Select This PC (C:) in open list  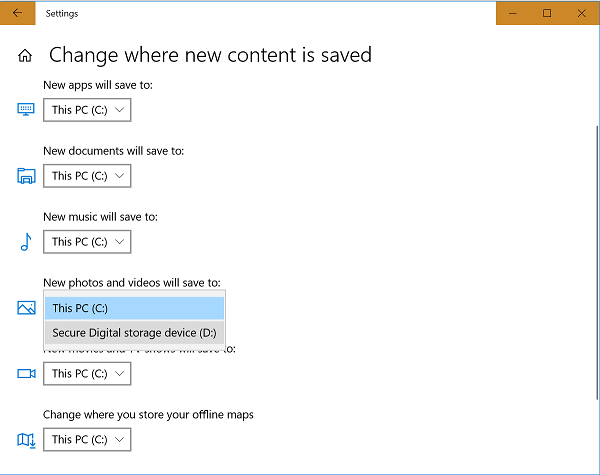point(134,308)
